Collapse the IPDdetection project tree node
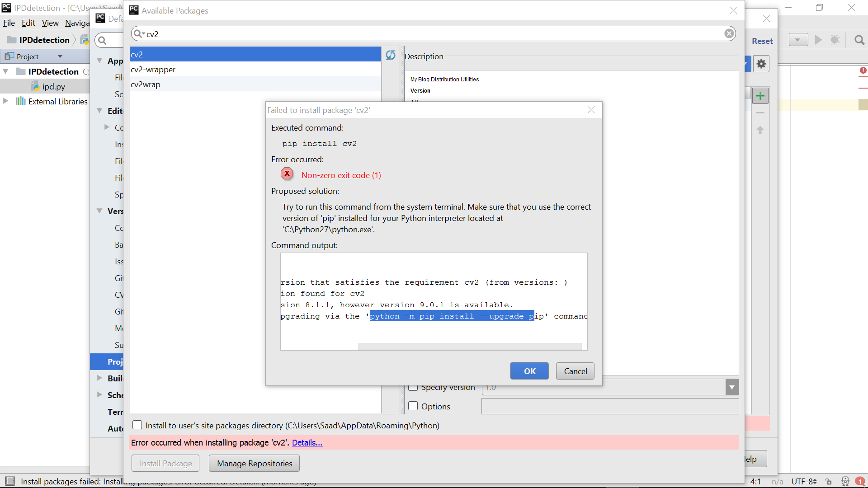This screenshot has width=868, height=488. [6, 71]
